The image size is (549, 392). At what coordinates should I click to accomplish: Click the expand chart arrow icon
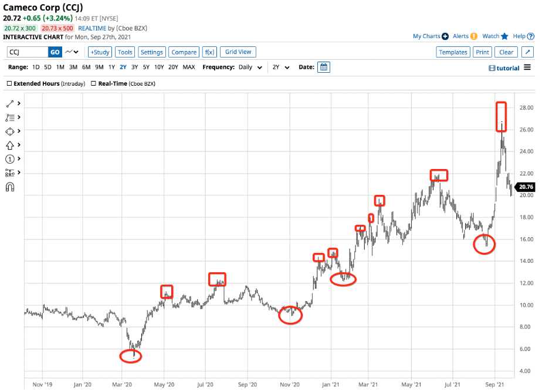[528, 52]
